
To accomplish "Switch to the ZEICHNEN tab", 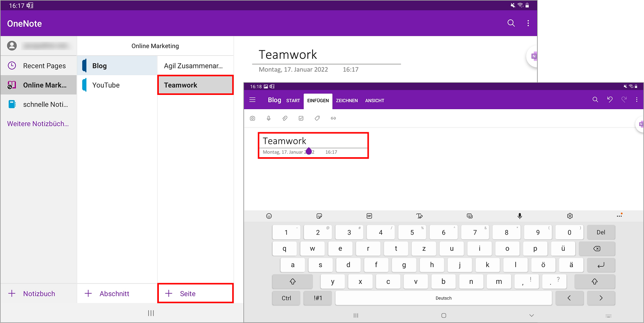I will point(347,101).
